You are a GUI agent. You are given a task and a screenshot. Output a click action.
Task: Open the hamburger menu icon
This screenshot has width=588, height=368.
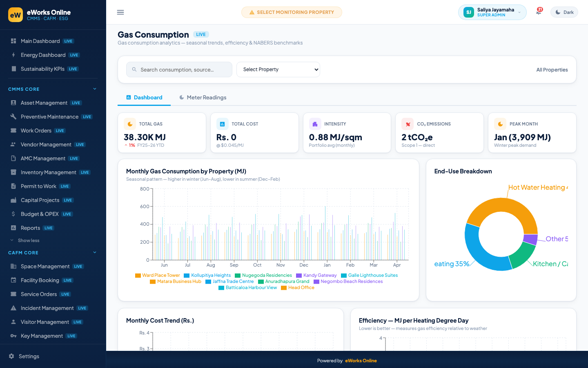tap(120, 12)
